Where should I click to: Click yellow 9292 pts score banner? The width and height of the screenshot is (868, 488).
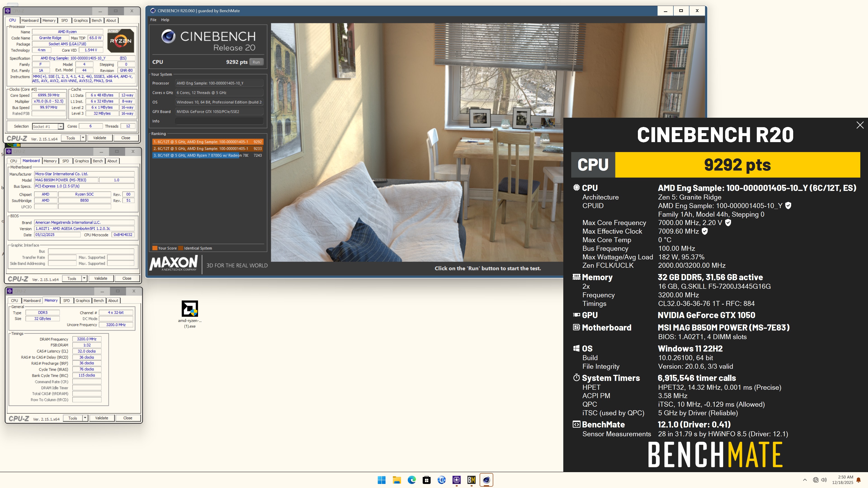(x=738, y=165)
